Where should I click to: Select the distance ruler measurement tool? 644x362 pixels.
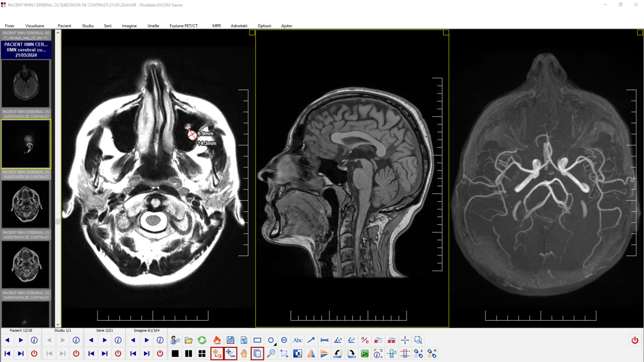(x=325, y=340)
